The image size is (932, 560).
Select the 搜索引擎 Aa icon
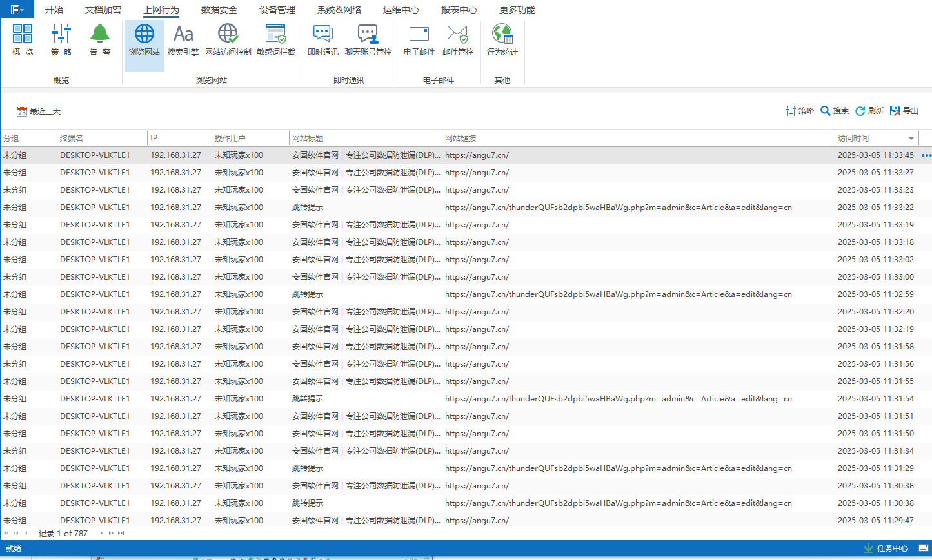pos(183,39)
